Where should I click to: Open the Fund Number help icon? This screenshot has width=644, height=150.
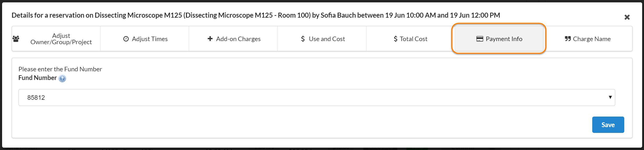tap(62, 78)
